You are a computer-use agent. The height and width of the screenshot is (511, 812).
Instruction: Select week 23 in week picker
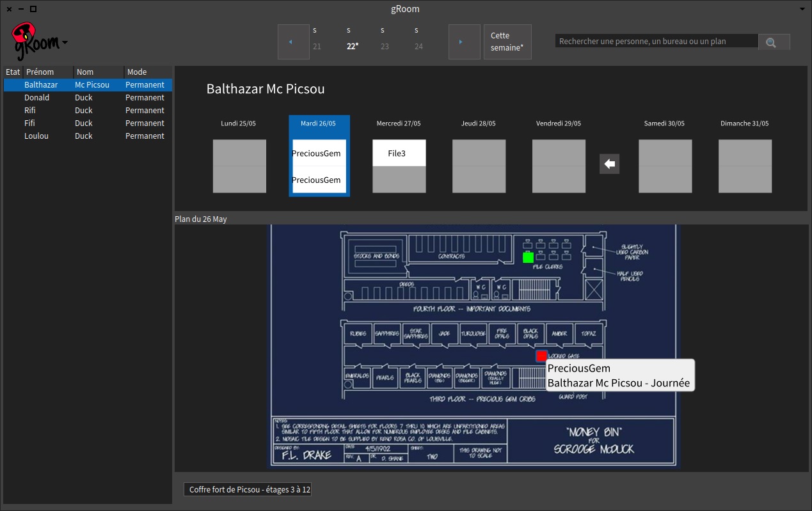click(385, 46)
